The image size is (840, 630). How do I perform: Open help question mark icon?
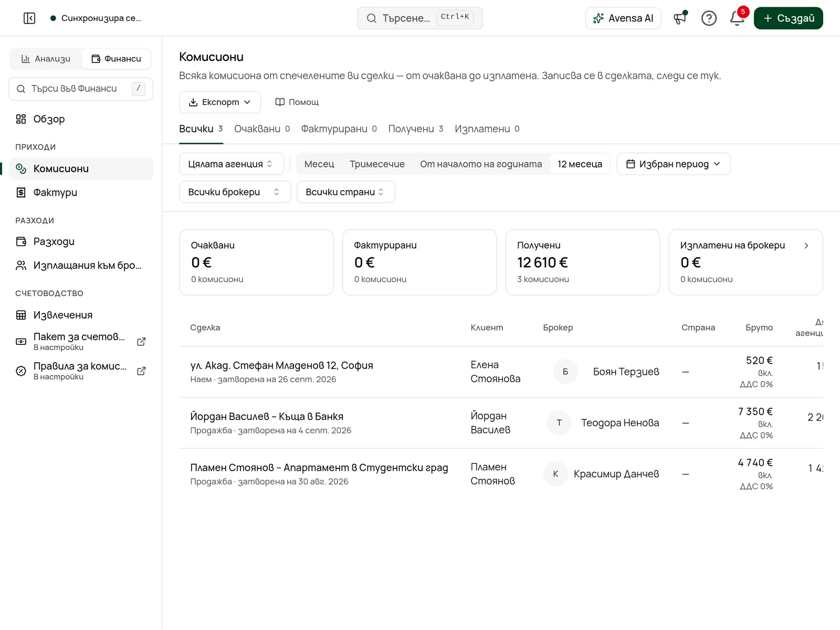coord(709,18)
